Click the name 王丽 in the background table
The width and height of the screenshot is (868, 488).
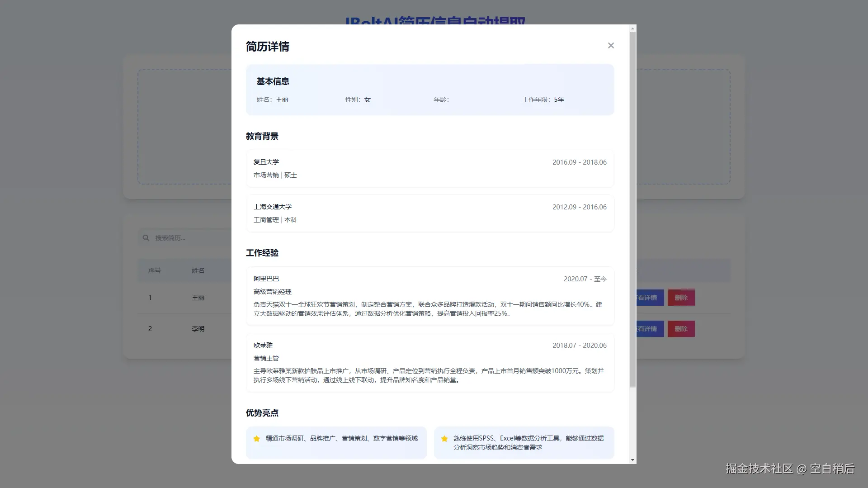(198, 298)
